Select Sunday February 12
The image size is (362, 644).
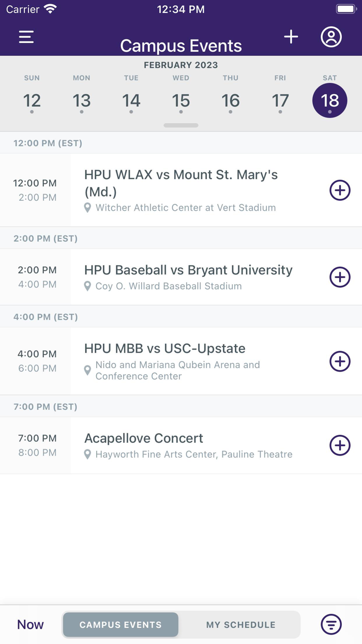[32, 100]
